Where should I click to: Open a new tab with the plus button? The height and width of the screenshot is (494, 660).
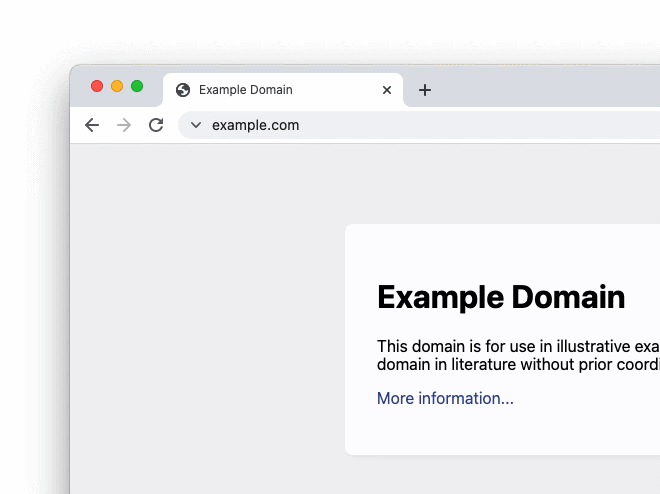point(425,90)
